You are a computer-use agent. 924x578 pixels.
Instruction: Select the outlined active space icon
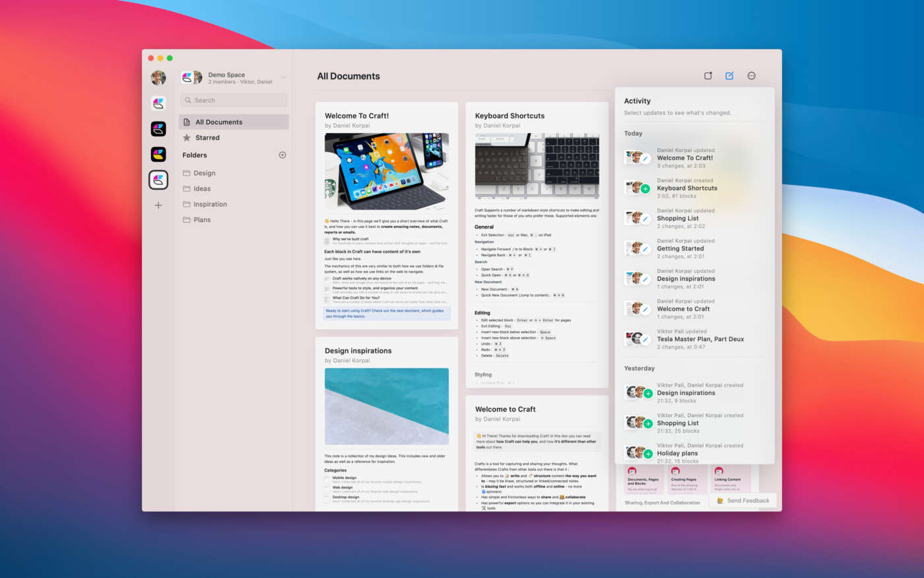point(158,180)
